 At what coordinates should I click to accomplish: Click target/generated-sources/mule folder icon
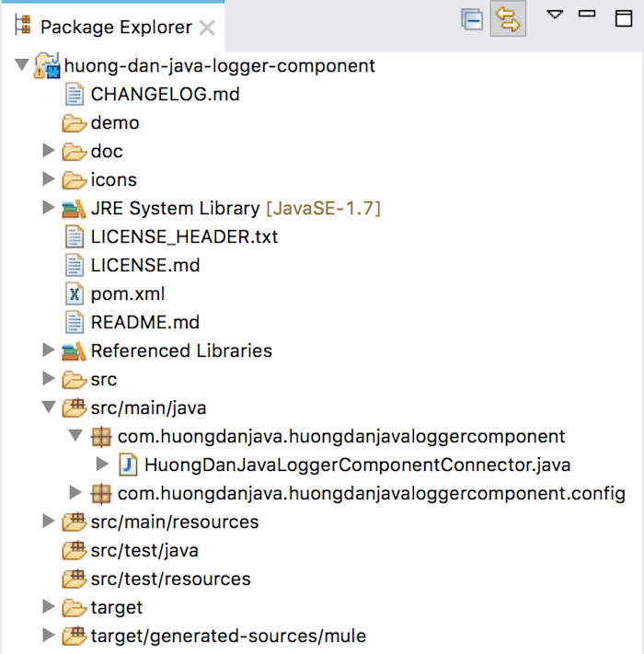[74, 637]
